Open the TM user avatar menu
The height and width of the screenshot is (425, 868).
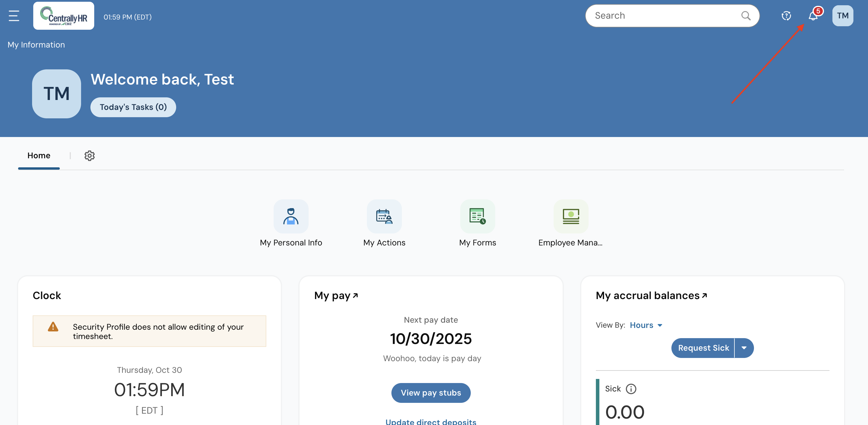[842, 15]
